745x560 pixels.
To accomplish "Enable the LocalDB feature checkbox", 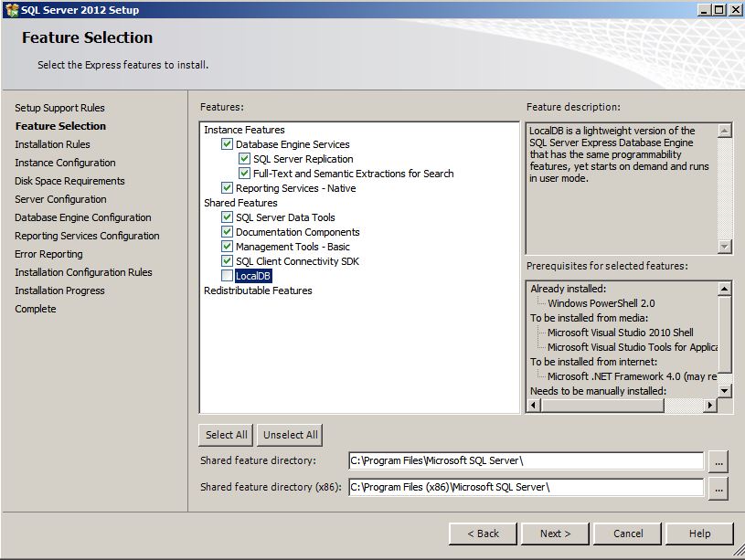I will [227, 276].
